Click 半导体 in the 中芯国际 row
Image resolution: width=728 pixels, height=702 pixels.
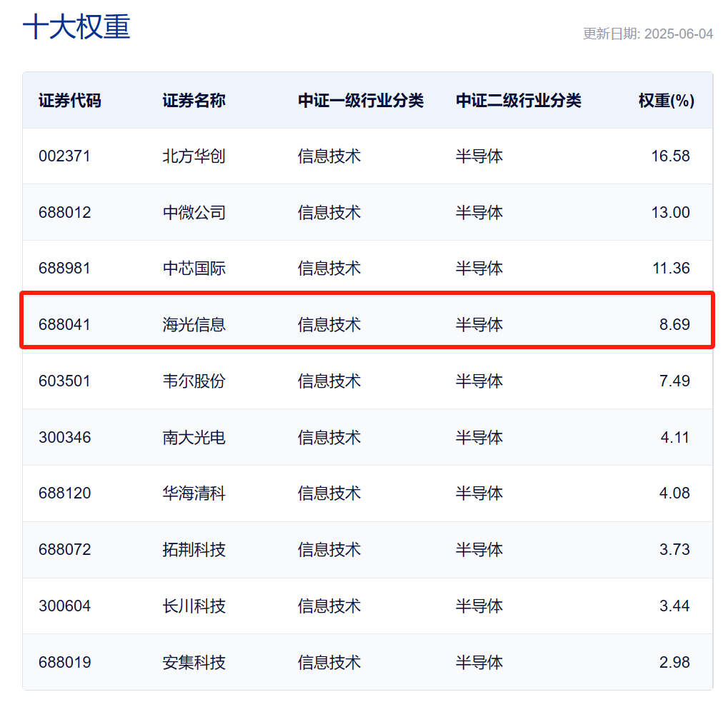479,269
